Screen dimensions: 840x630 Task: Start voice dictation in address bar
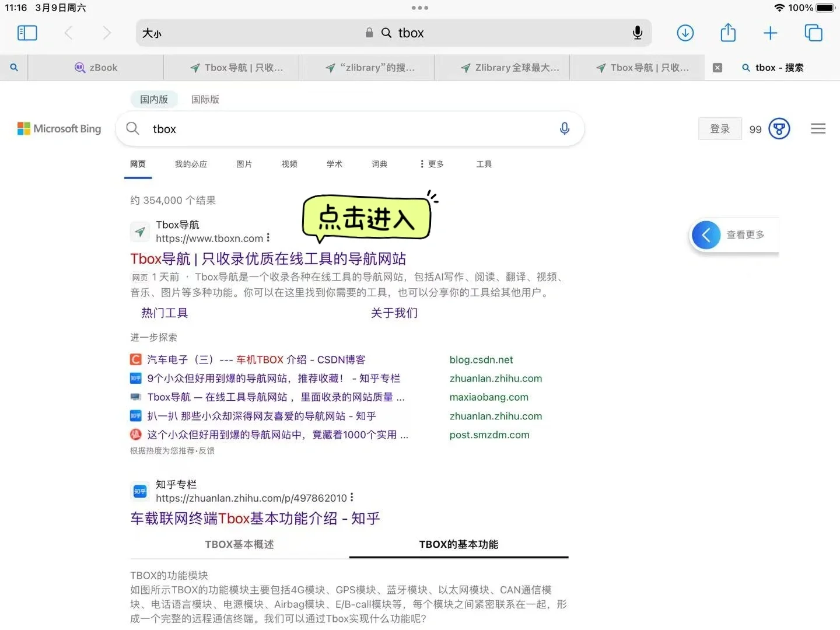click(x=638, y=33)
